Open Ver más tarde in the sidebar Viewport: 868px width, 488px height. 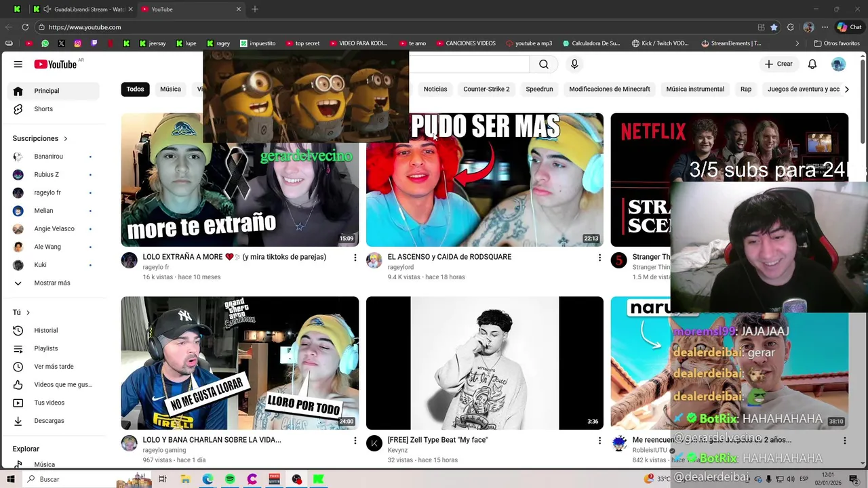point(54,367)
